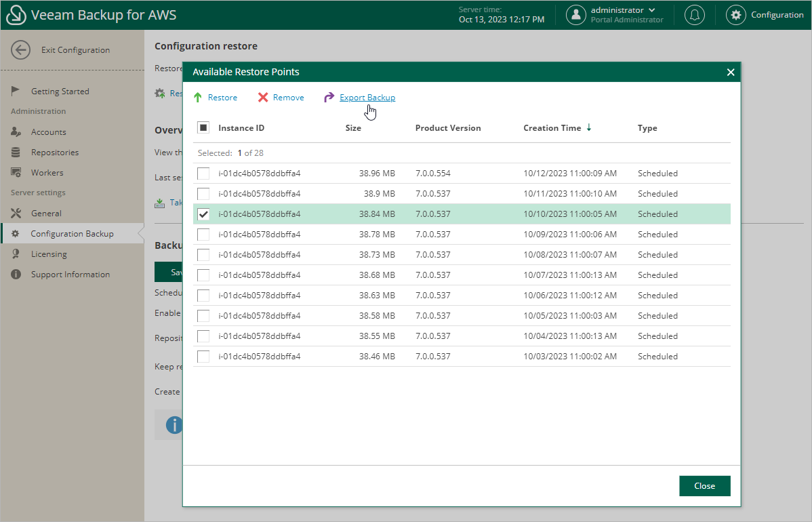
Task: Click the Licensing badge icon
Action: 16,254
